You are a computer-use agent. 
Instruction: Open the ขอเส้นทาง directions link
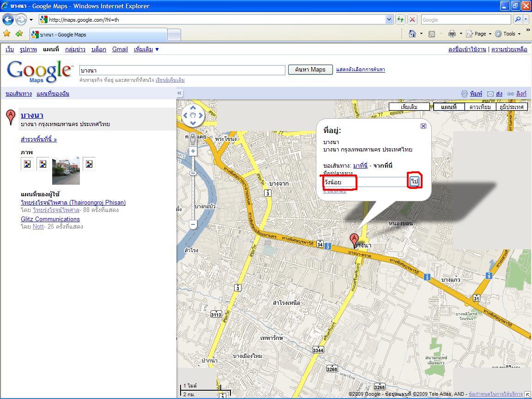[x=18, y=94]
